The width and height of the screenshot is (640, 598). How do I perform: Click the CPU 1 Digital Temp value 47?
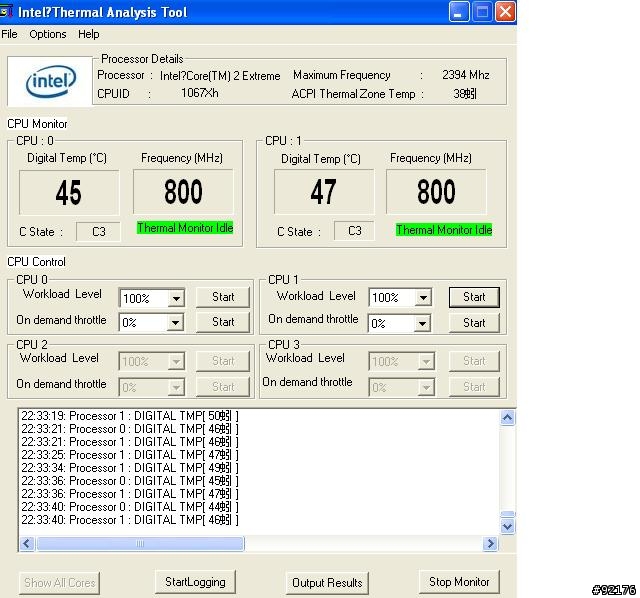point(323,191)
